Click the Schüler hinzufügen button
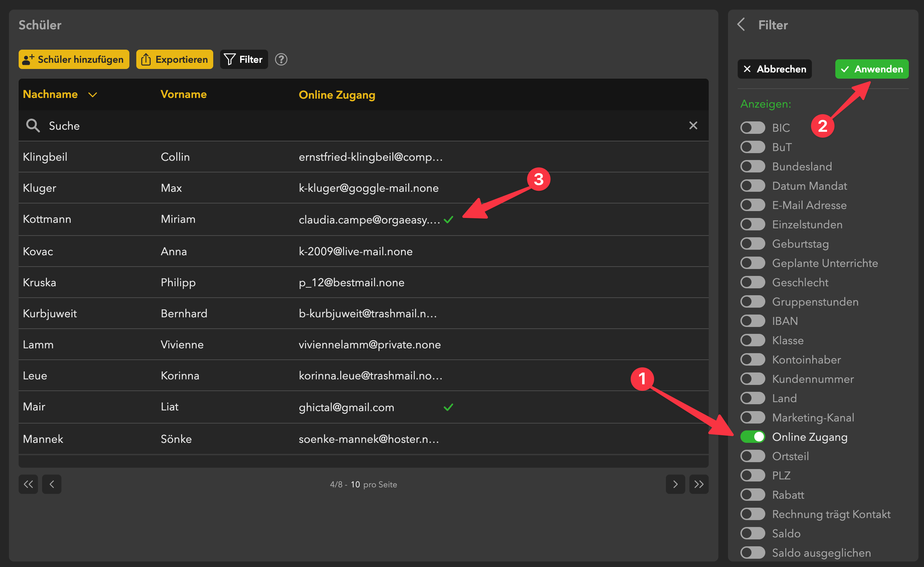The image size is (924, 567). [74, 59]
